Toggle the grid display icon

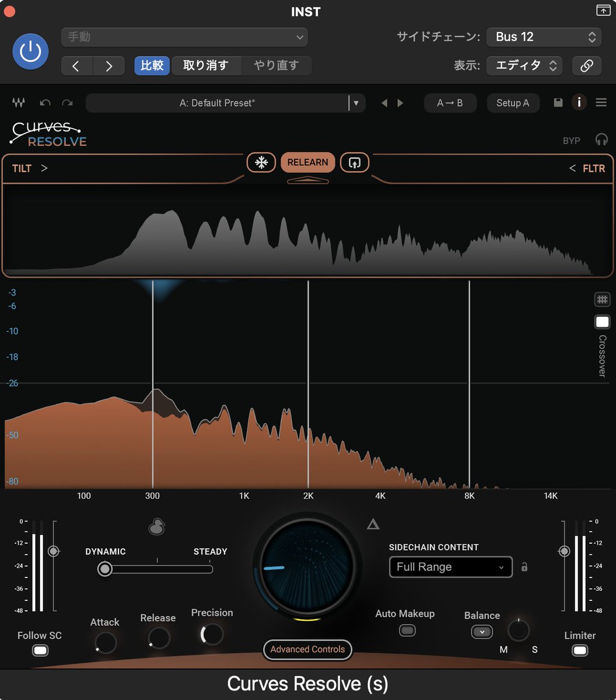pos(602,299)
